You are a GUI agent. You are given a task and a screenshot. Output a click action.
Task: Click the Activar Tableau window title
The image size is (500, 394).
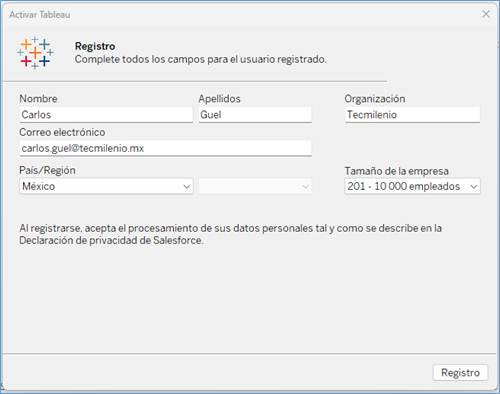coord(40,15)
